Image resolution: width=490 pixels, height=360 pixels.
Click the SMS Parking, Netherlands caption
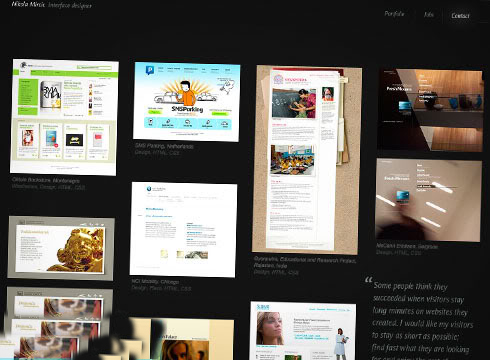click(164, 146)
